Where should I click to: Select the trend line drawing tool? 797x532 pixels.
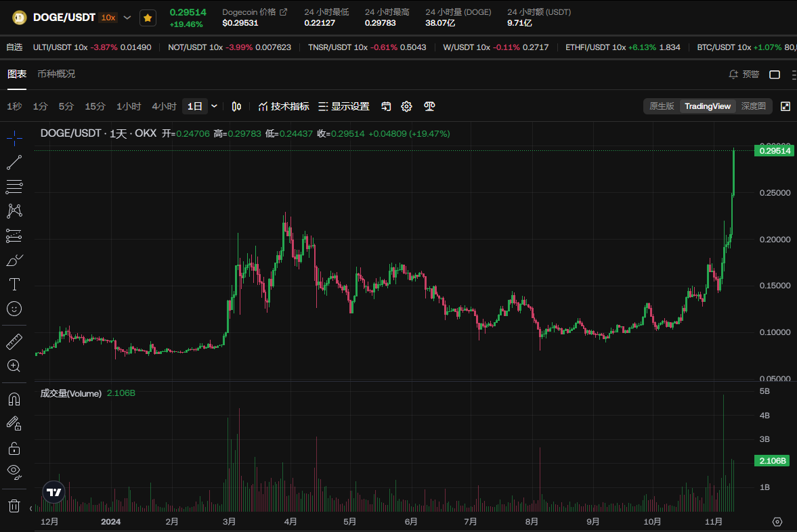[14, 162]
